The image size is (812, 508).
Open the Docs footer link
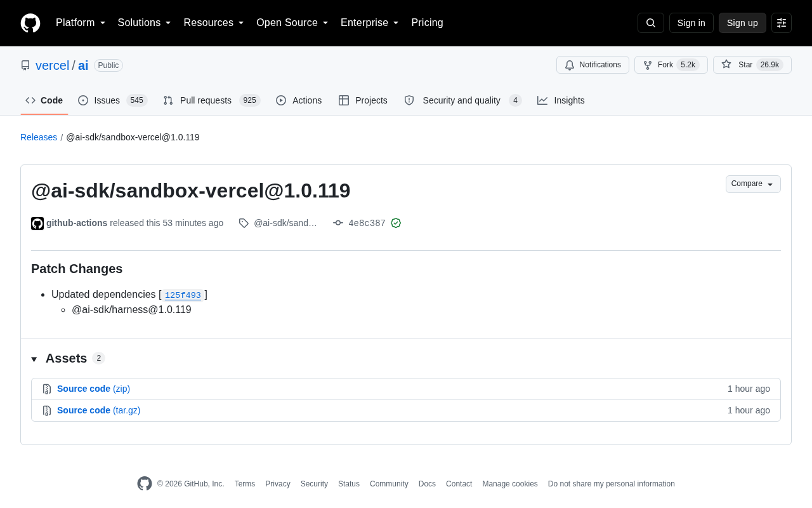(x=427, y=484)
